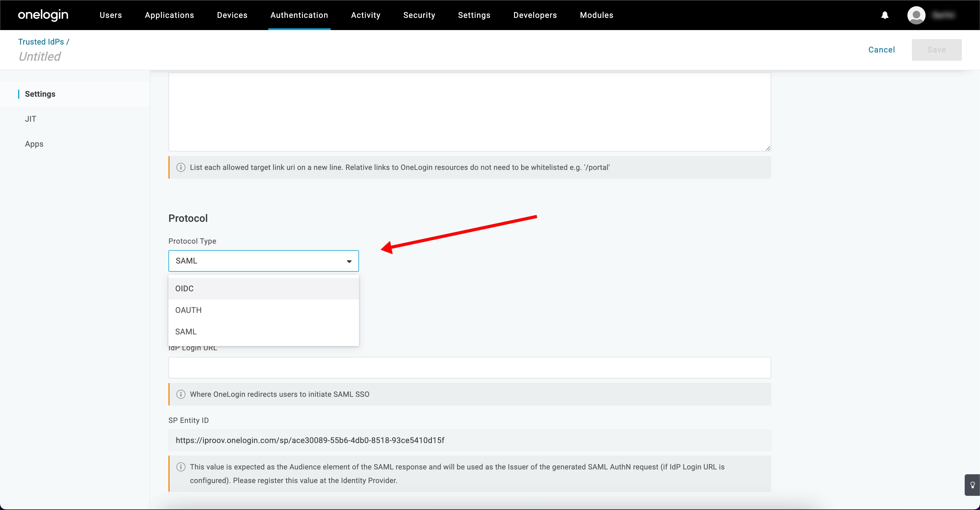Click the Protocol Type dropdown arrow
This screenshot has height=510, width=980.
pos(349,262)
